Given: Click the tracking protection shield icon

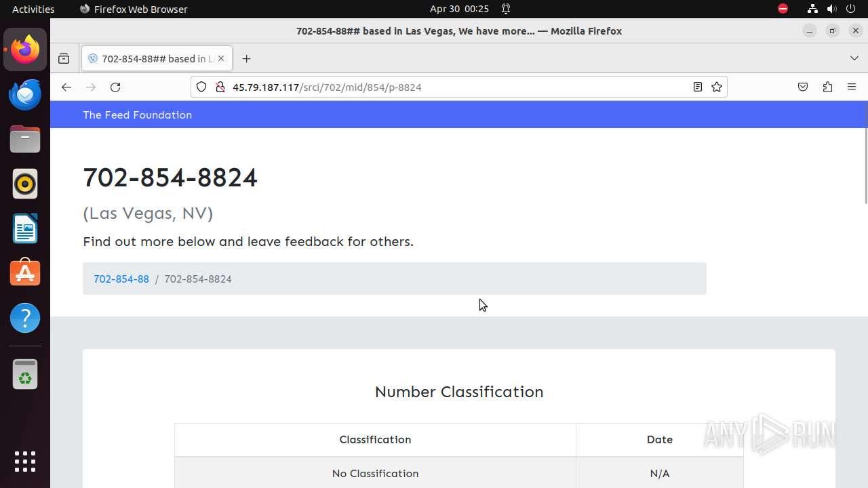Looking at the screenshot, I should 201,87.
